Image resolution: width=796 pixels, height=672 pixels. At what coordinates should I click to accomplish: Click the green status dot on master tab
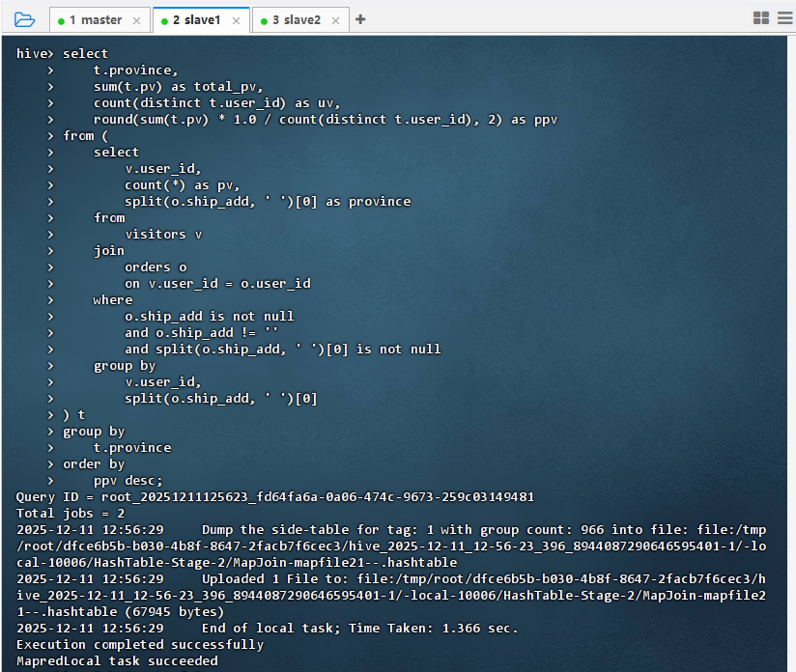pos(62,21)
